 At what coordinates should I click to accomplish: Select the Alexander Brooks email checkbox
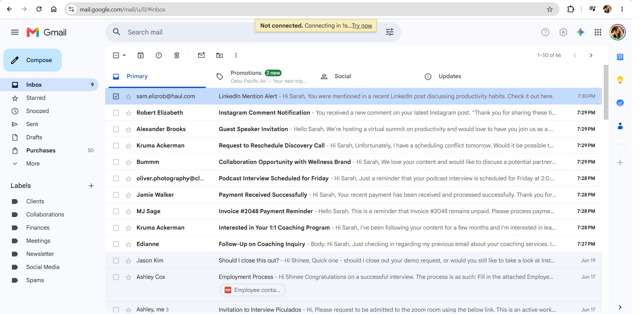click(116, 129)
